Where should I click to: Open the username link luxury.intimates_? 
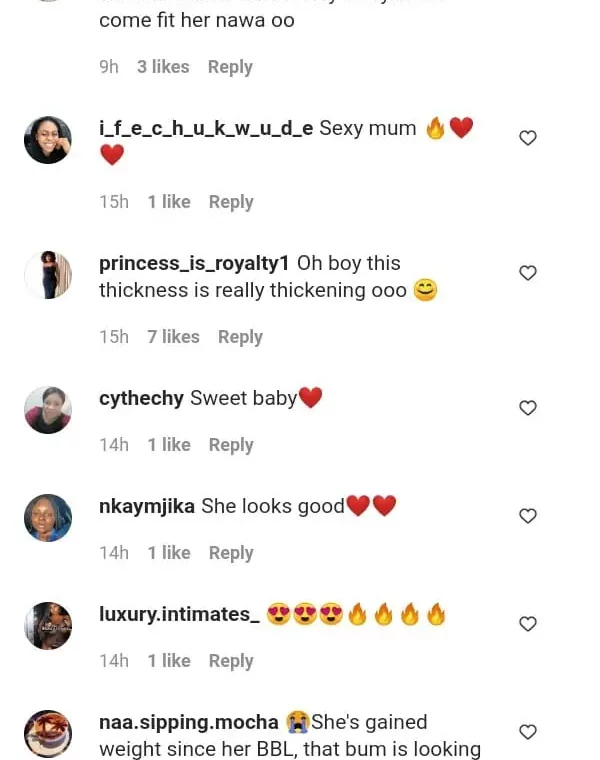(x=179, y=615)
